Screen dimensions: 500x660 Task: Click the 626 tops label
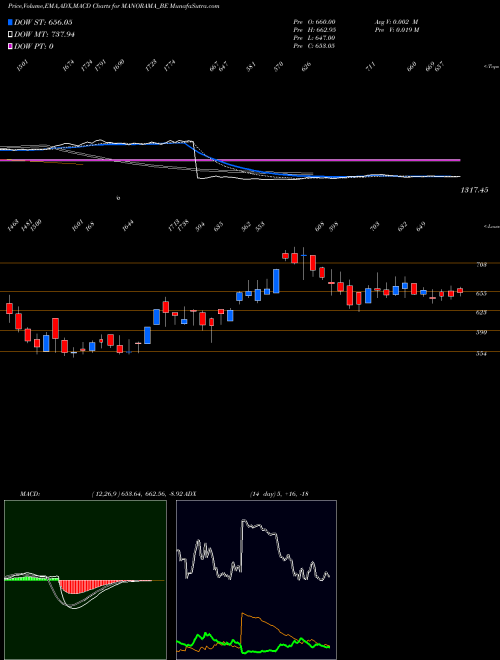click(x=306, y=66)
